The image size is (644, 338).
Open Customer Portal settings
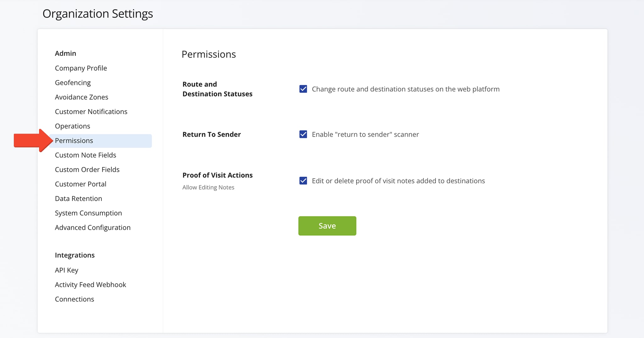tap(80, 184)
